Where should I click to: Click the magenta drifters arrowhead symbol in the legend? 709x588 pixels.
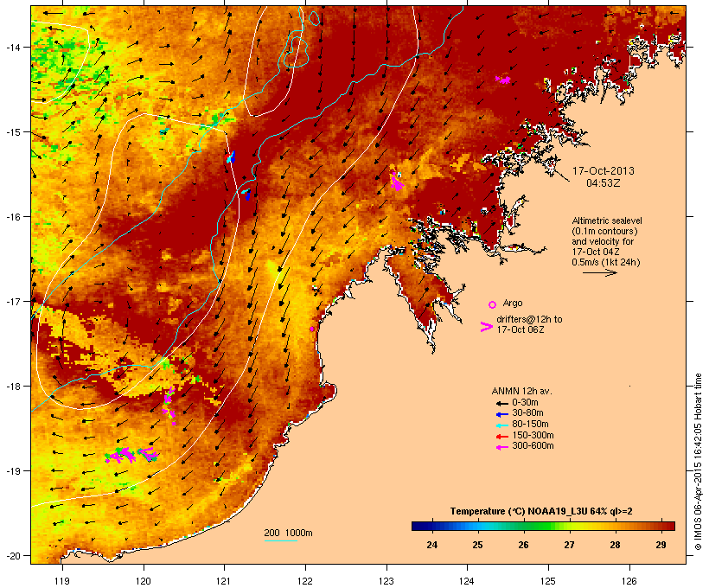(x=487, y=327)
